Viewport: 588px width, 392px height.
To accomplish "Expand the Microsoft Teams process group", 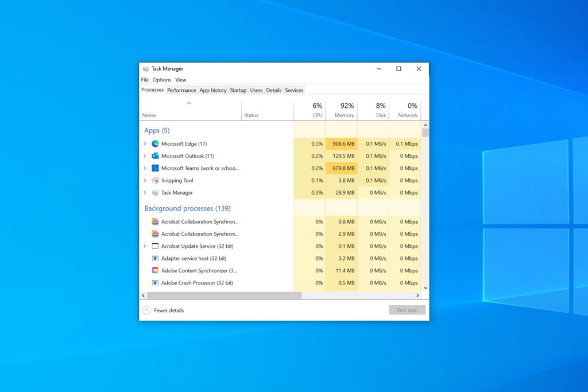I will (x=144, y=168).
